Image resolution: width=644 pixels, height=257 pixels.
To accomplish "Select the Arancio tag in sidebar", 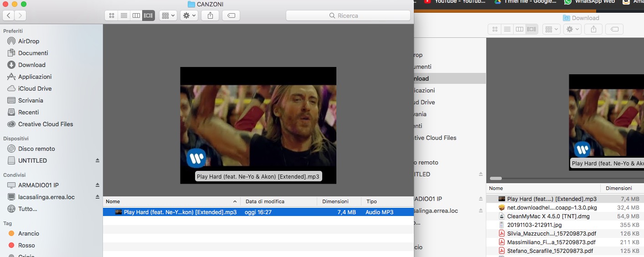I will coord(28,233).
